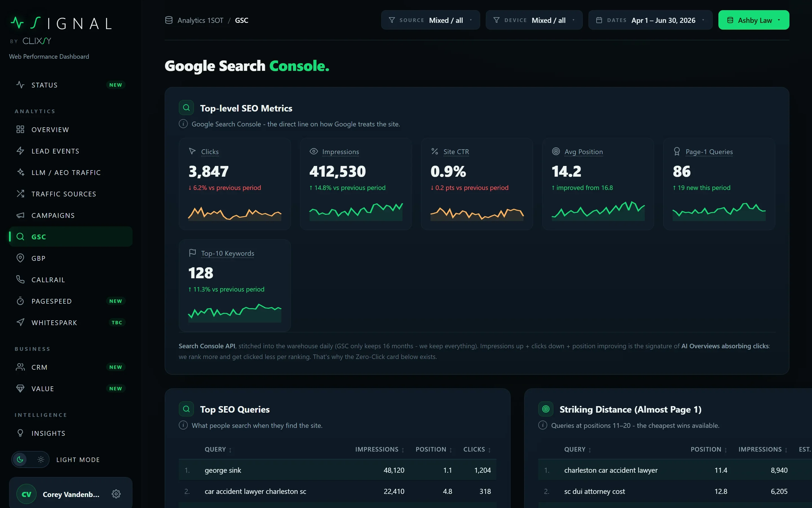Click the Overview grid icon
The height and width of the screenshot is (508, 812).
point(20,129)
